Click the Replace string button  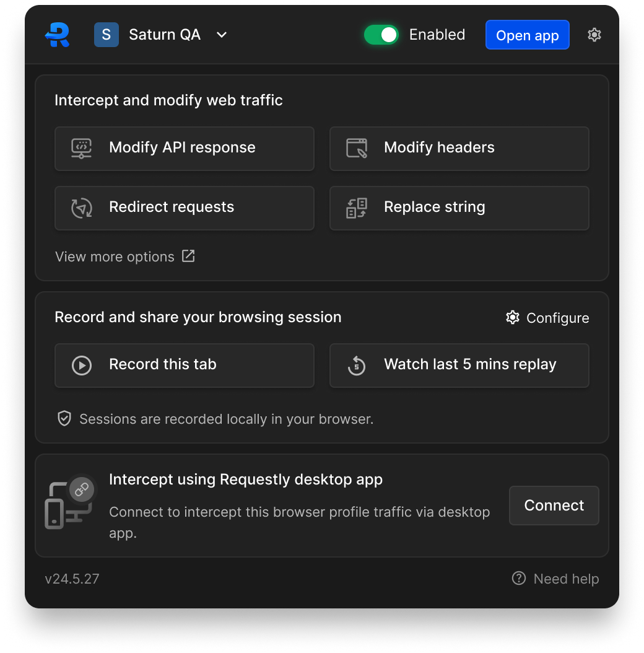click(459, 208)
